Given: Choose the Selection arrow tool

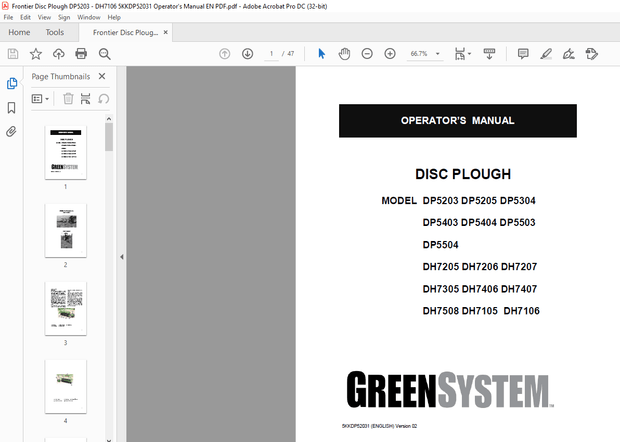Looking at the screenshot, I should point(321,54).
